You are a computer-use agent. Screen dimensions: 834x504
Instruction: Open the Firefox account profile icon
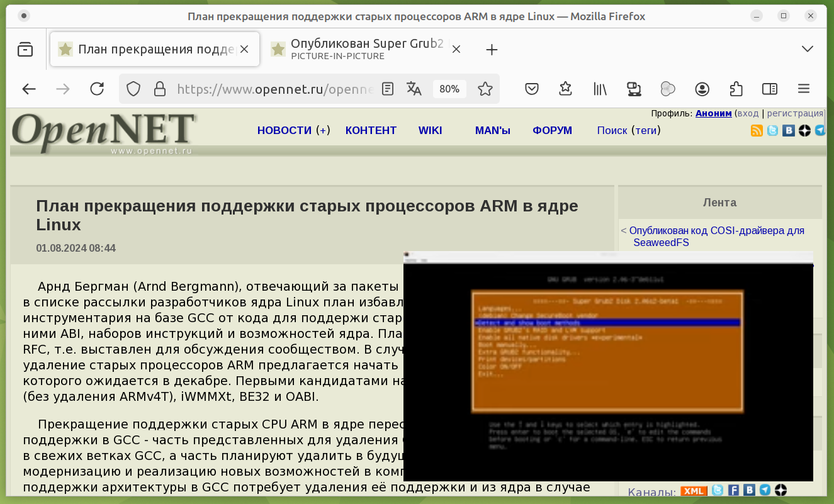702,89
